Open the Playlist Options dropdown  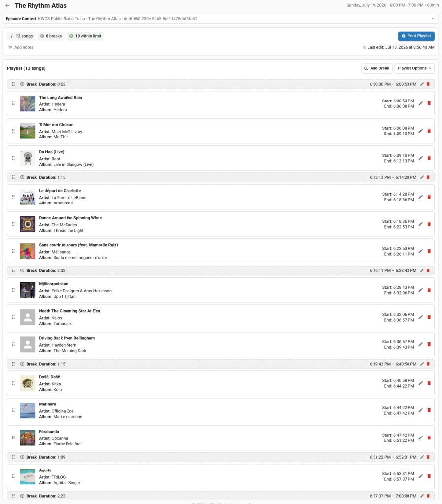tap(414, 68)
